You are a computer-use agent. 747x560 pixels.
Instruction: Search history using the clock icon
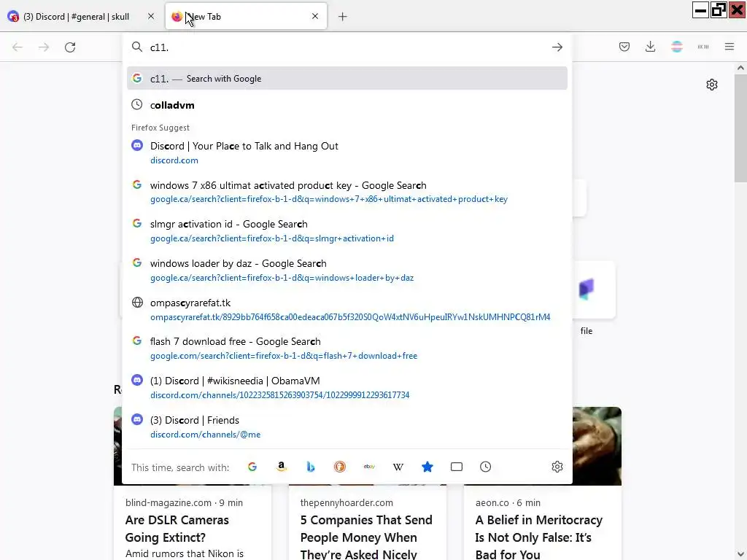[x=485, y=467]
